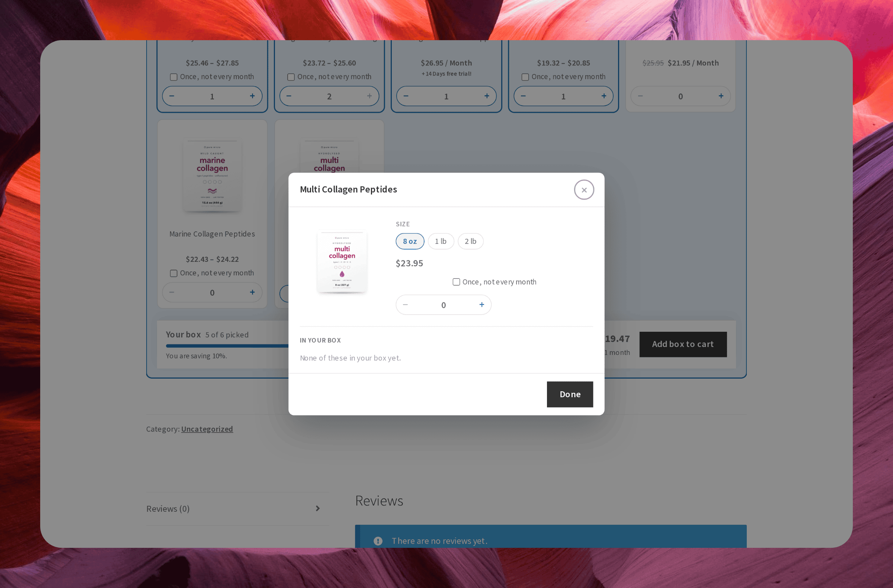Click minus on the $26.95 / Month product
The width and height of the screenshot is (893, 588).
tap(406, 96)
